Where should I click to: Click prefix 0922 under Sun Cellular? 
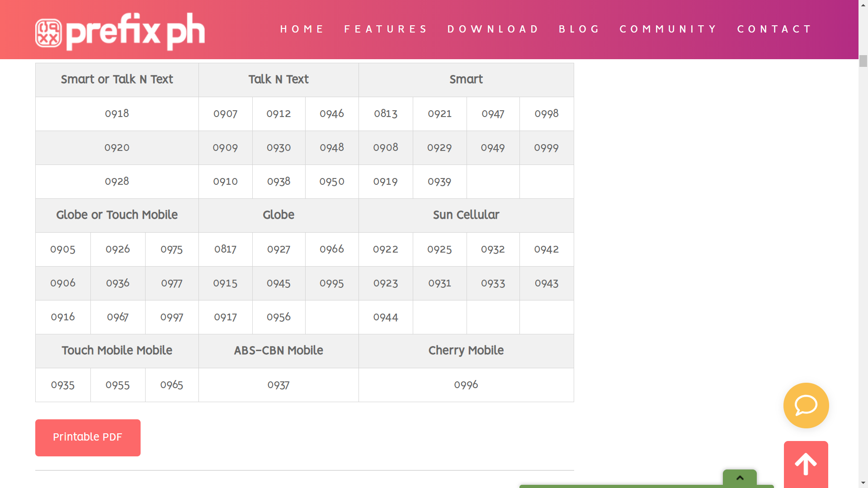click(x=386, y=249)
